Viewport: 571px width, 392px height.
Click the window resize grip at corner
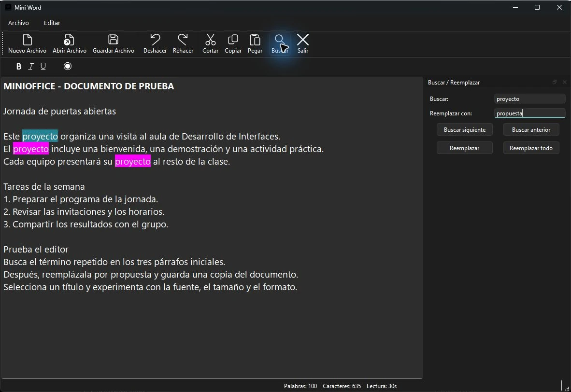click(x=567, y=388)
